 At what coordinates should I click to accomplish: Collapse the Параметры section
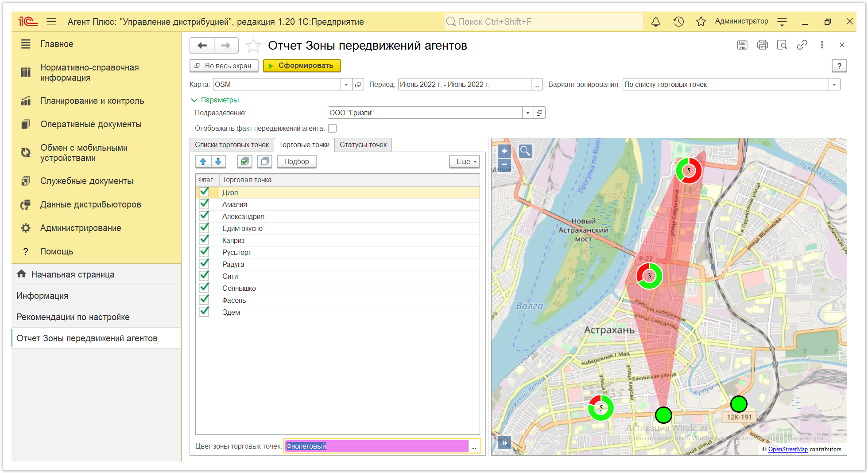pyautogui.click(x=215, y=100)
